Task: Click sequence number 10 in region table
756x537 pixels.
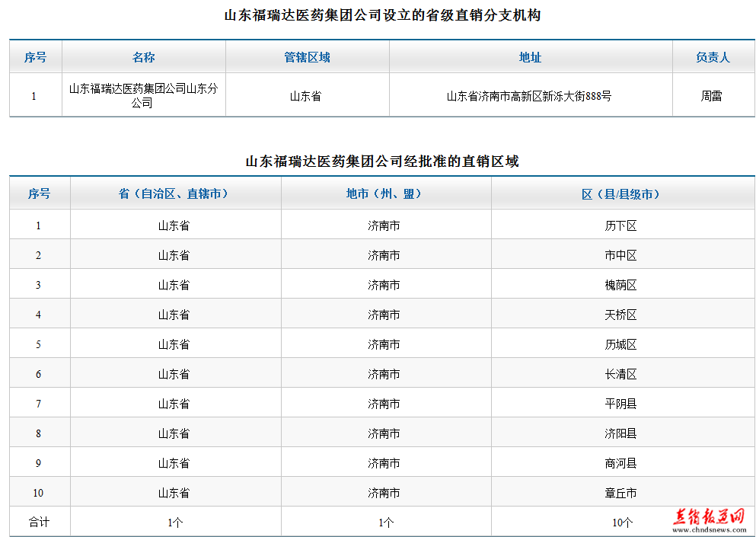Action: [38, 493]
